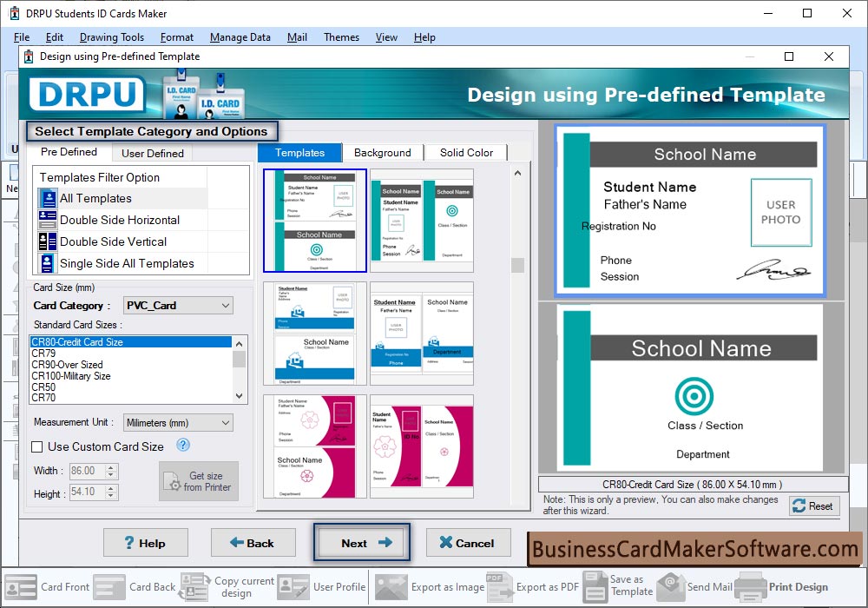The height and width of the screenshot is (608, 868).
Task: Switch to the Solid Color tab
Action: pos(466,153)
